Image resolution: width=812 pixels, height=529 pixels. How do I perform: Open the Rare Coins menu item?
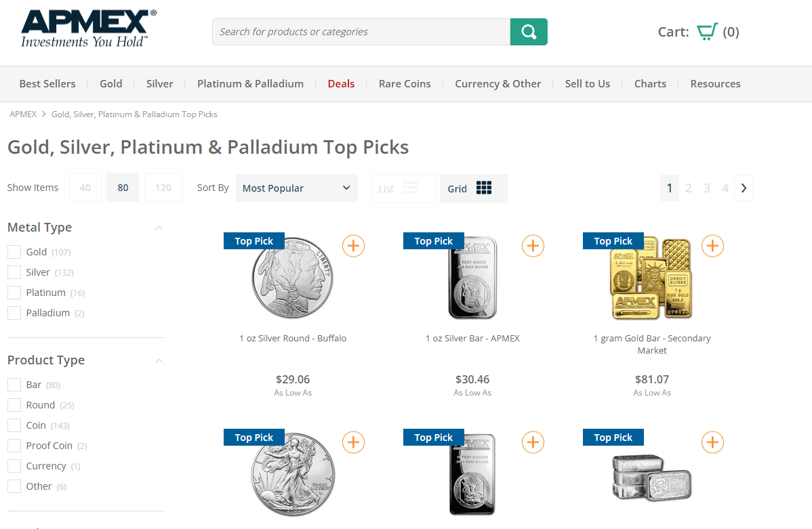pyautogui.click(x=405, y=84)
